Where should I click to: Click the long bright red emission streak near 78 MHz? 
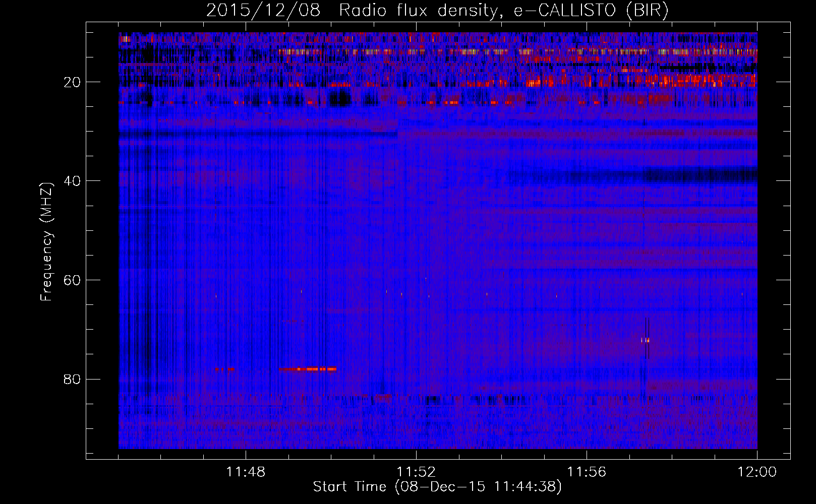(308, 369)
